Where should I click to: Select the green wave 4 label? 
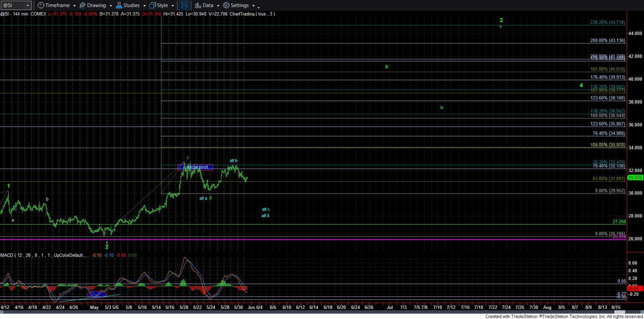tap(581, 85)
